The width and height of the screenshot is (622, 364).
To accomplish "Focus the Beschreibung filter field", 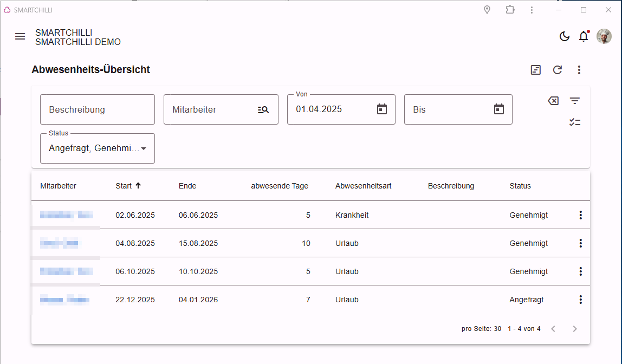I will point(98,109).
